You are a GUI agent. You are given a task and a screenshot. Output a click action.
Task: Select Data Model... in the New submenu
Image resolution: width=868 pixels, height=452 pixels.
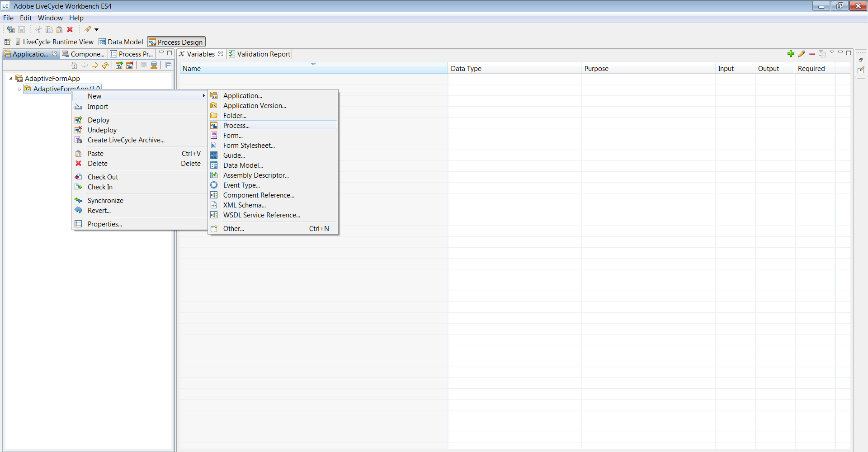coord(273,165)
